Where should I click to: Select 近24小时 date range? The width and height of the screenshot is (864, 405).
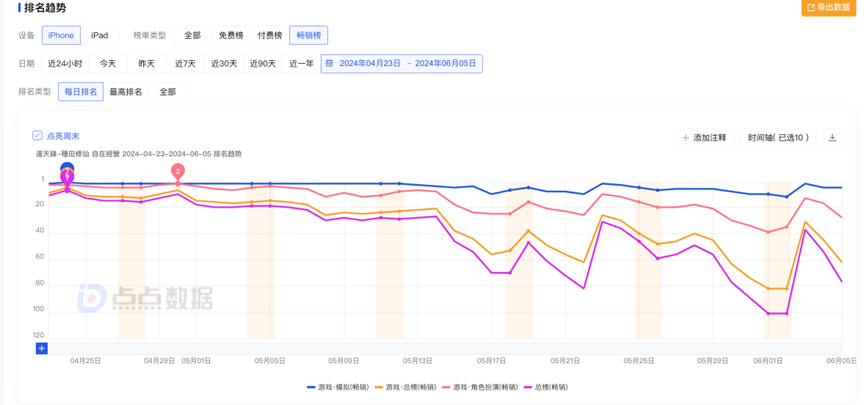click(65, 64)
